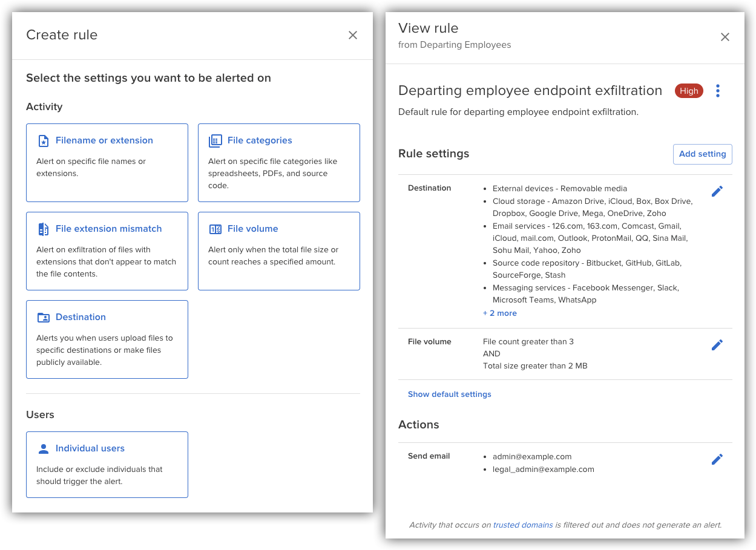Open the trusted domains link
This screenshot has width=756, height=550.
(523, 525)
